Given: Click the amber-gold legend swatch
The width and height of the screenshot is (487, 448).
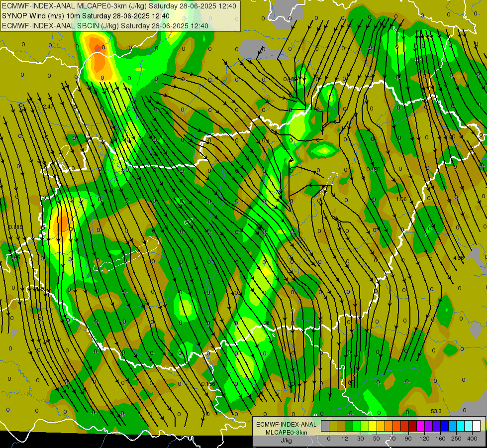Looking at the screenshot, I should (x=381, y=426).
